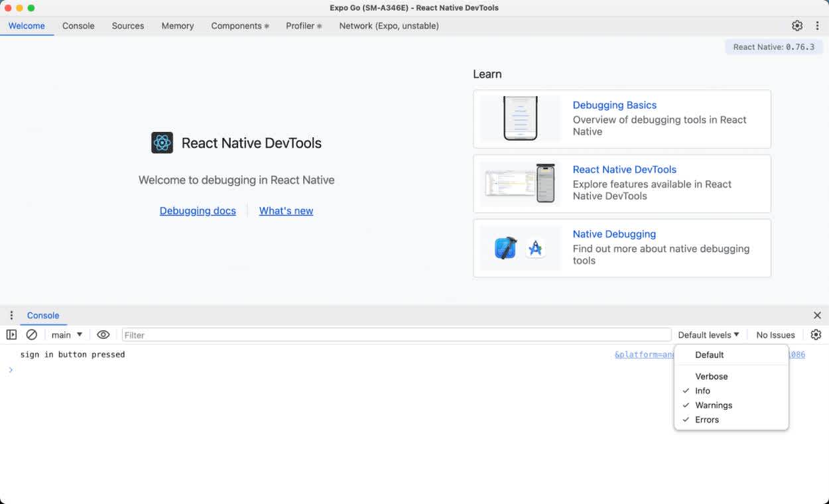Switch to the Sources tab
Image resolution: width=829 pixels, height=504 pixels.
pyautogui.click(x=127, y=26)
